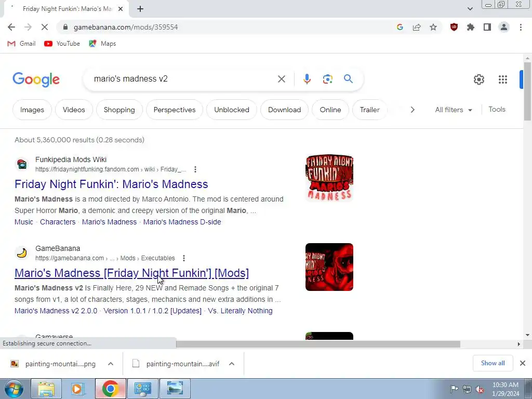
Task: Click the Google search engine icon in address bar
Action: click(x=400, y=27)
